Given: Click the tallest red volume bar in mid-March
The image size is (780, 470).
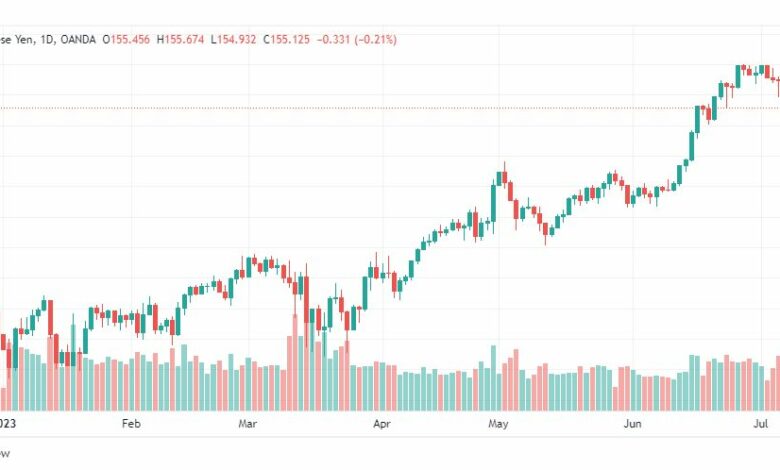Looking at the screenshot, I should [295, 363].
